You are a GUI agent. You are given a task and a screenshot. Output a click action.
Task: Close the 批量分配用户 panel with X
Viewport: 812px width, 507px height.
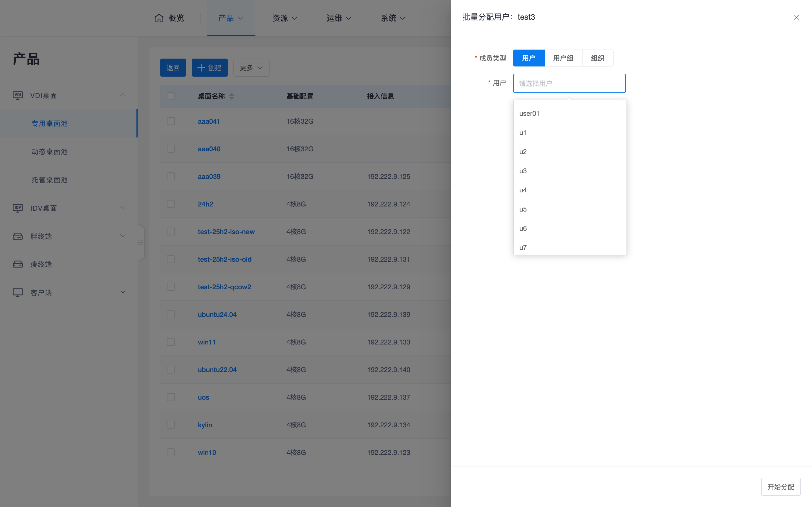tap(796, 17)
